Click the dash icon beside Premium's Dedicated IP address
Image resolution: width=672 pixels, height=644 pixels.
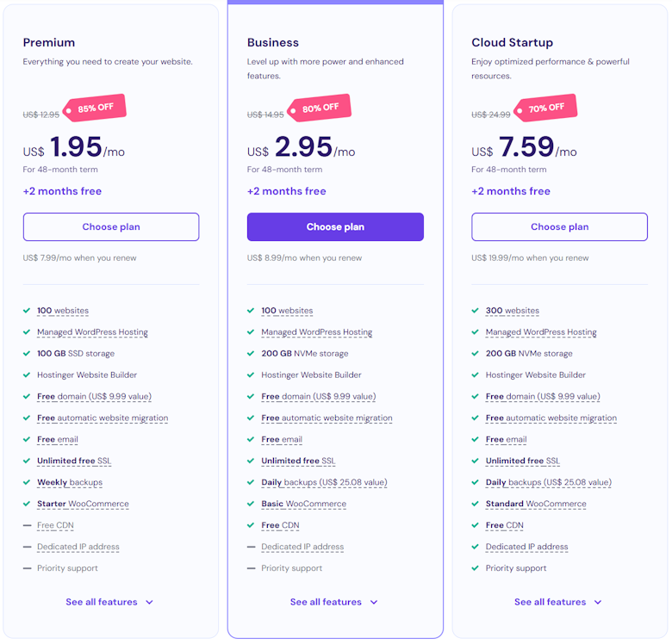tap(27, 547)
